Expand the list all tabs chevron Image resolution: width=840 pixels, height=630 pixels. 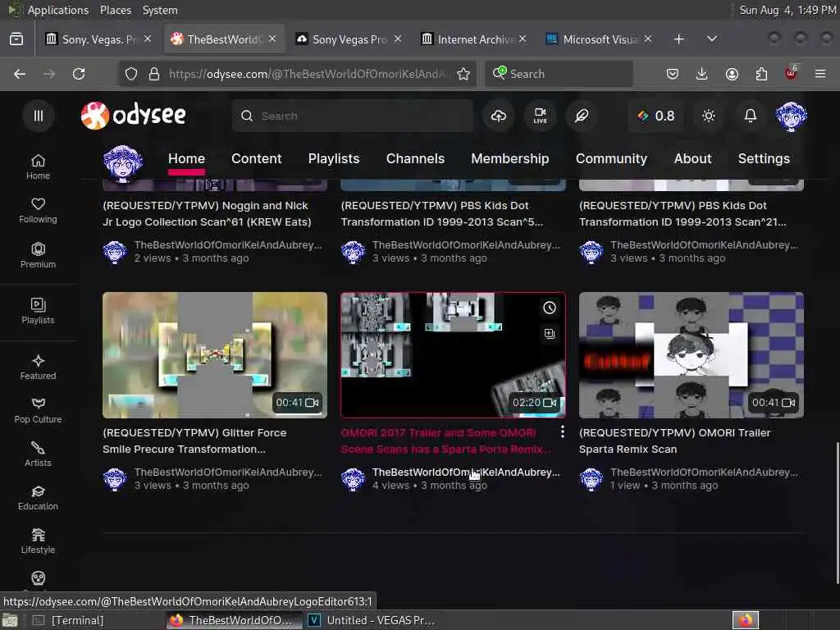712,39
